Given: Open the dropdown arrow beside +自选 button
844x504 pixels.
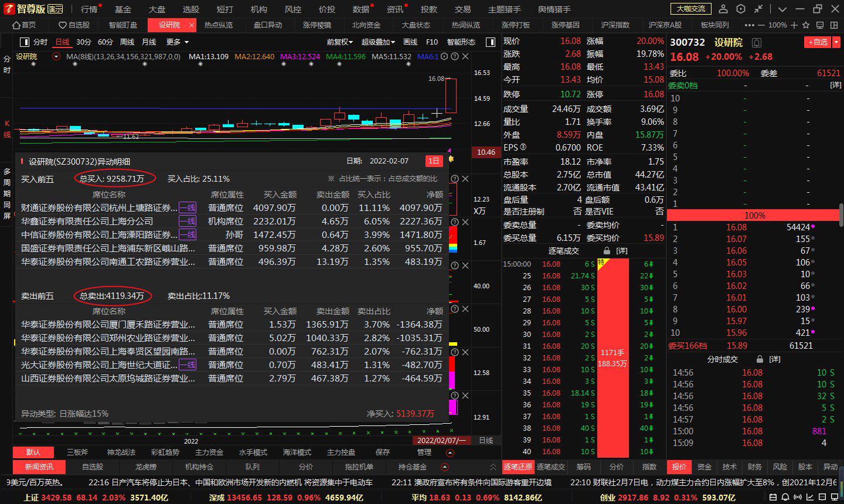Looking at the screenshot, I should (x=836, y=42).
